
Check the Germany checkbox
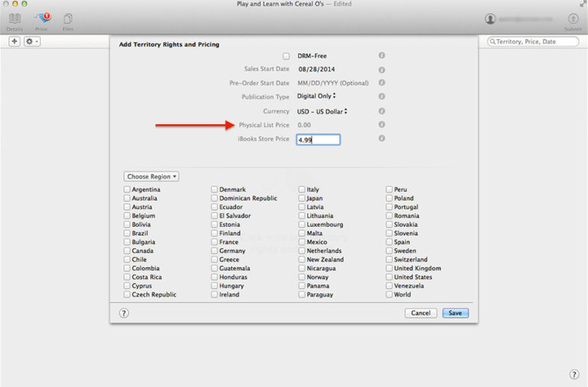pos(214,251)
